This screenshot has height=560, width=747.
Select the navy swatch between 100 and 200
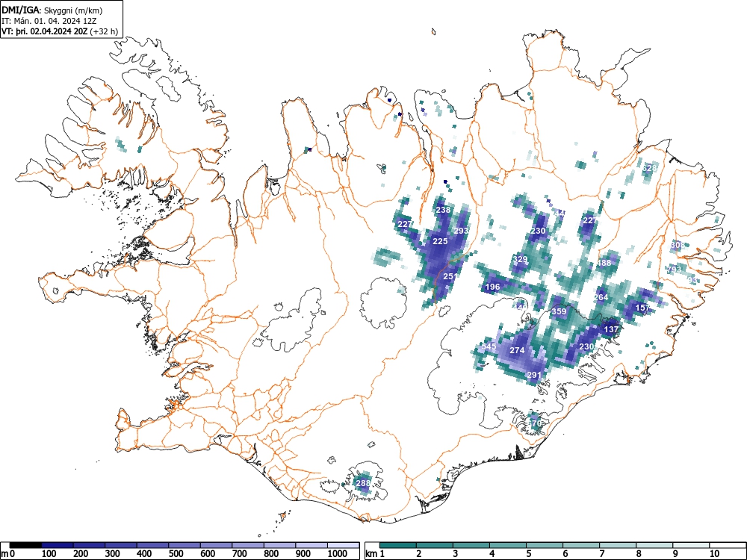58,545
